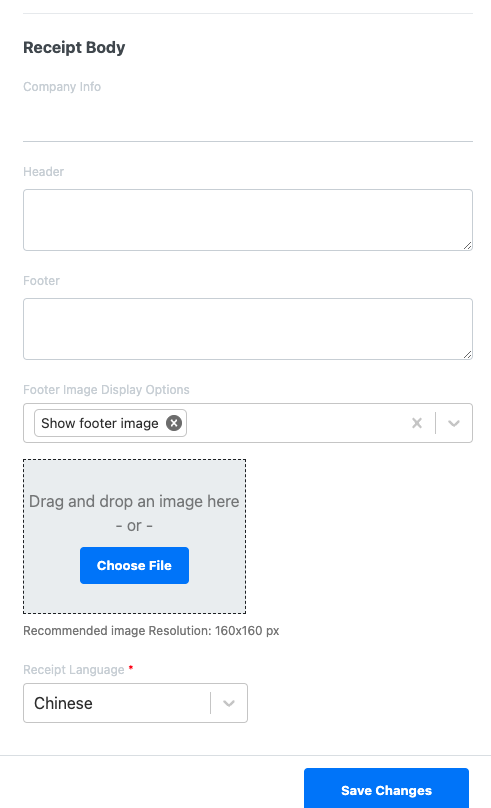
Task: Remove the Show footer image tag
Action: click(x=174, y=423)
